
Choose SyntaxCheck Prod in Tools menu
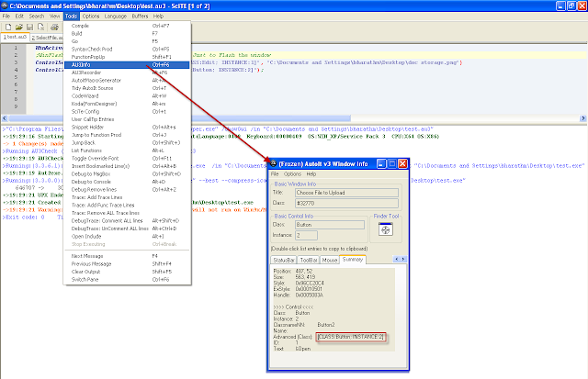(x=127, y=49)
